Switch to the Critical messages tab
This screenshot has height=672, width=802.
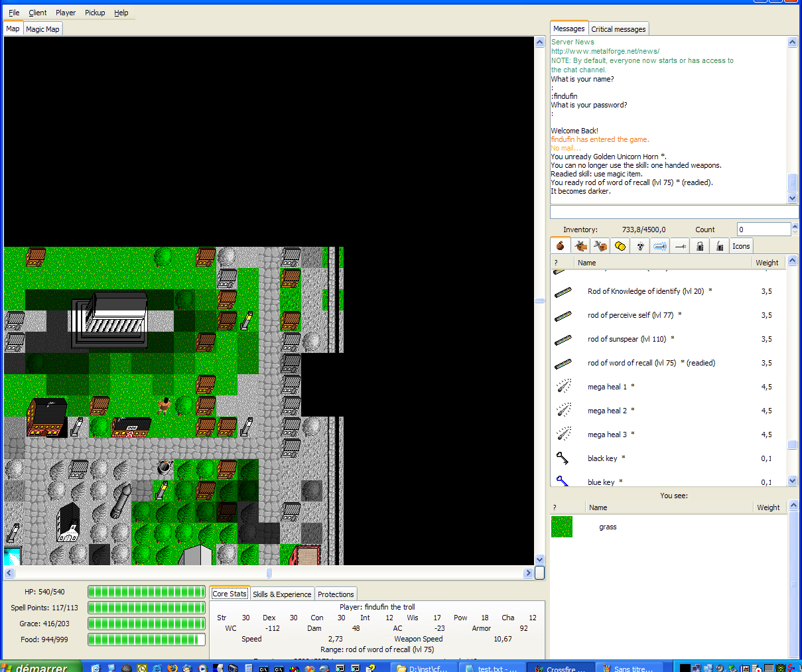[x=618, y=29]
